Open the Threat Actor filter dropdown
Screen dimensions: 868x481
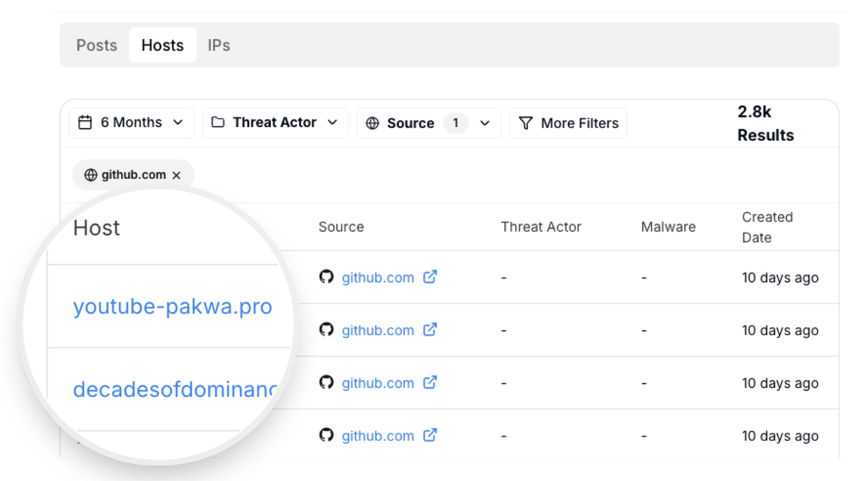click(x=333, y=122)
